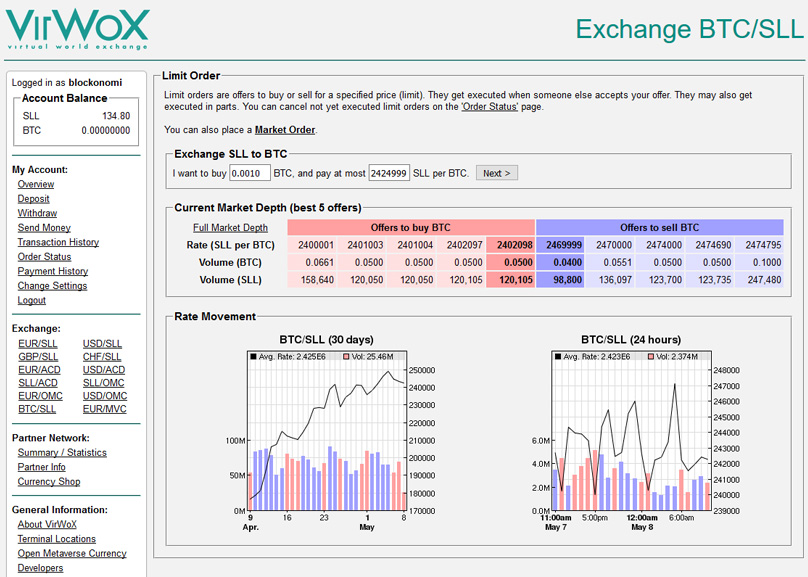The image size is (808, 577).
Task: Select the EUR/SLL exchange
Action: pyautogui.click(x=38, y=344)
